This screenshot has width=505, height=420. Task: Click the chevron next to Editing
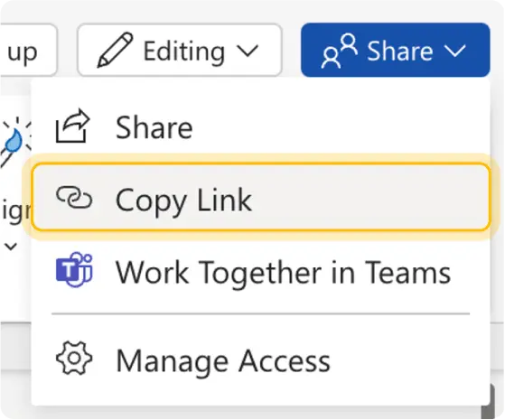[x=248, y=51]
